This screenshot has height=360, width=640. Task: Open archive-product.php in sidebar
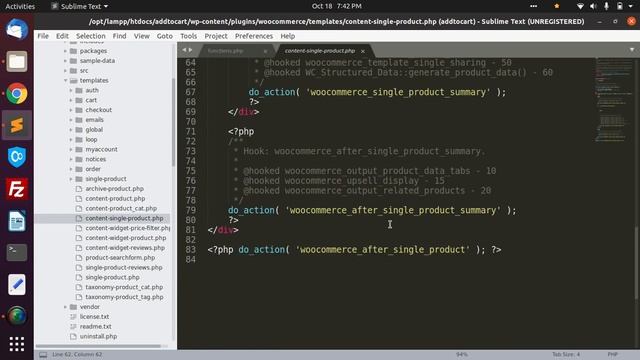114,189
